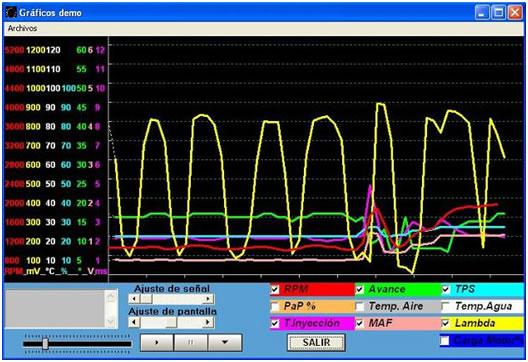Image resolution: width=528 pixels, height=362 pixels.
Task: Open the Archivos menu
Action: [23, 28]
